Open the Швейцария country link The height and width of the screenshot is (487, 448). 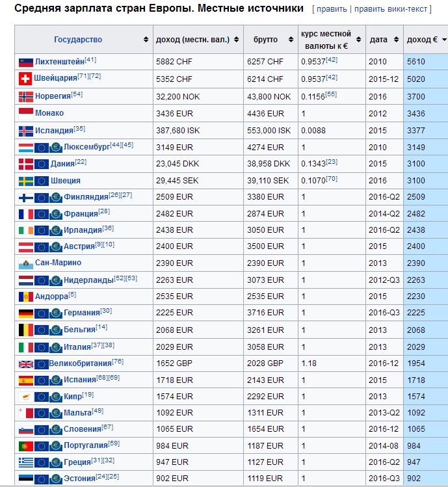tap(57, 80)
